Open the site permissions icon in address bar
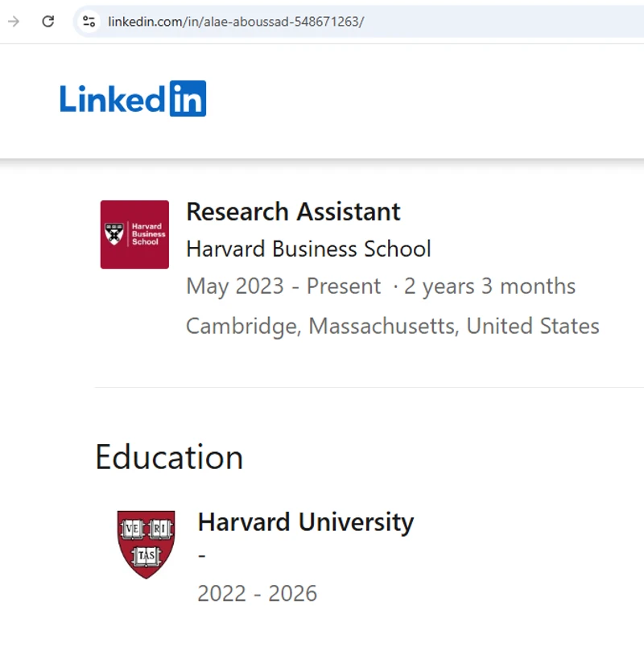The image size is (644, 671). (x=89, y=22)
